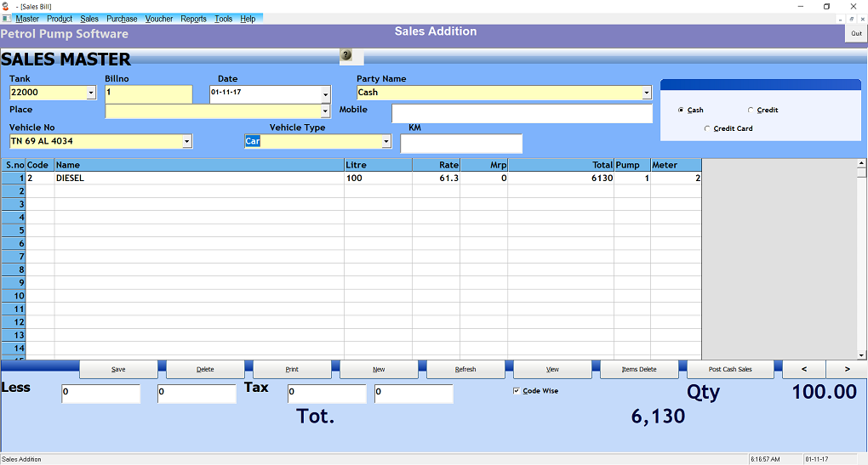Screen dimensions: 868x465
Task: Click the grid's vertical scrollbar track
Action: click(862, 255)
